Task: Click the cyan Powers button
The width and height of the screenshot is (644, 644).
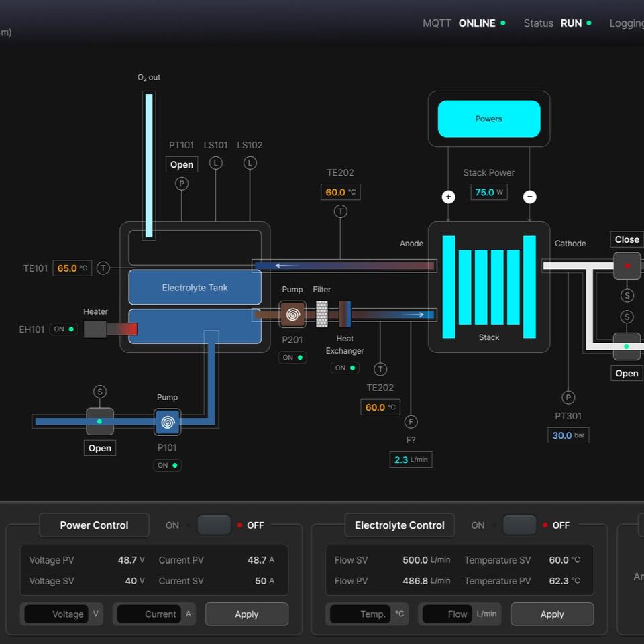Action: point(488,119)
